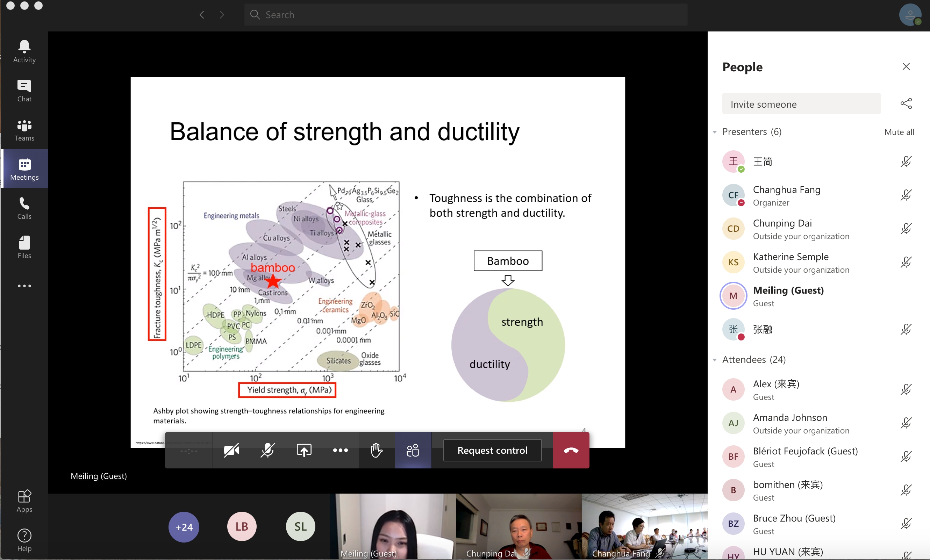Open the Files section
930x560 pixels.
(x=24, y=247)
